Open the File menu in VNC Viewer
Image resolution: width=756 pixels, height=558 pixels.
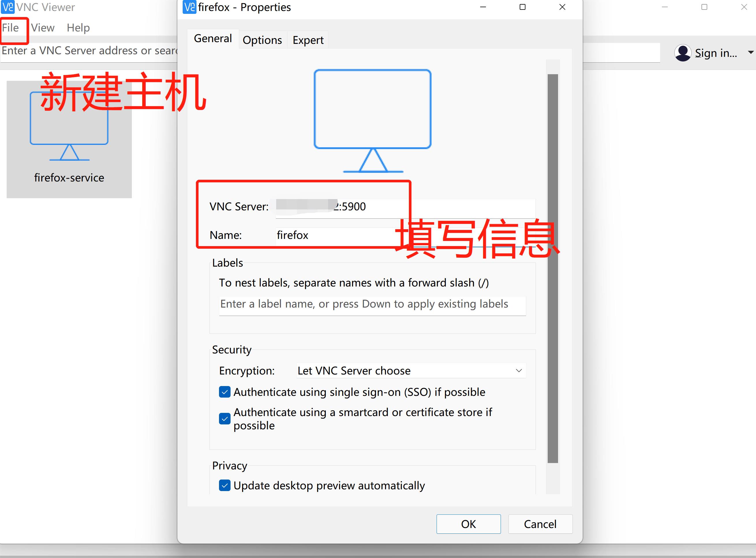click(x=10, y=28)
